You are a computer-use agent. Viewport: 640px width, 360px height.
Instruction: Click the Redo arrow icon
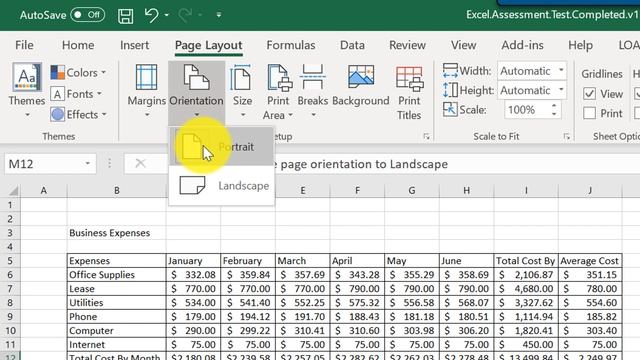[x=185, y=15]
